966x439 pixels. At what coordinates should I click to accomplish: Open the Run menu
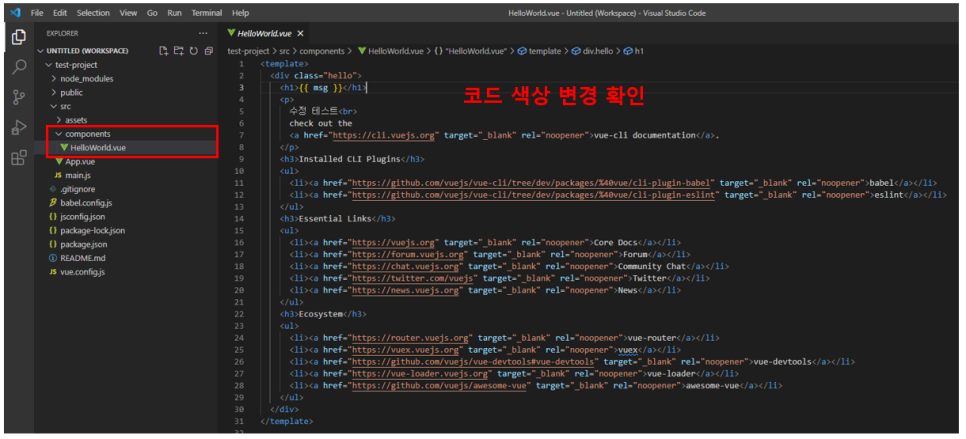[174, 12]
